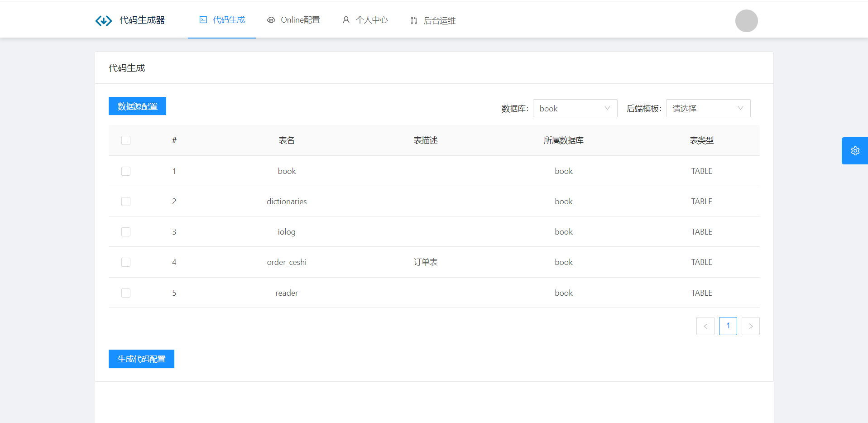
Task: Click the # column header
Action: (174, 140)
